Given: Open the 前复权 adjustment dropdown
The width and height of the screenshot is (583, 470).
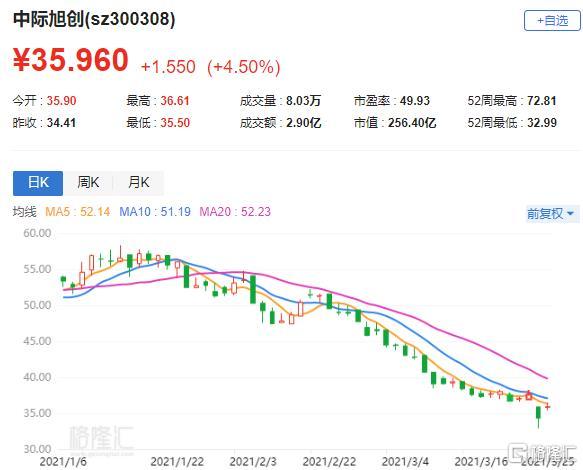Looking at the screenshot, I should point(552,213).
